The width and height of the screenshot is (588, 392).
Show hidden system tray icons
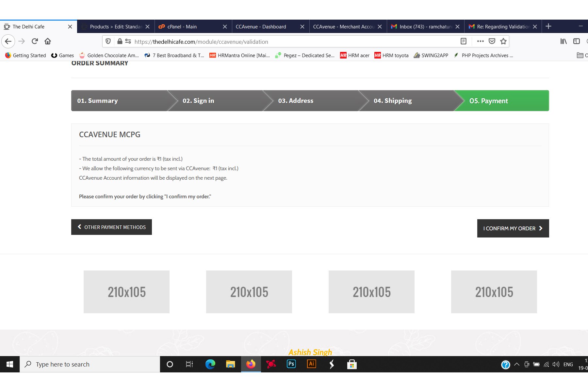point(517,364)
